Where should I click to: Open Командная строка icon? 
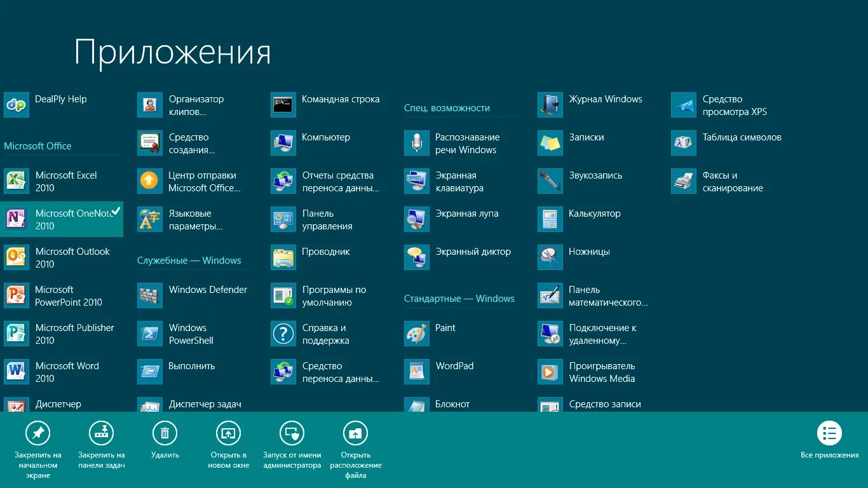283,105
